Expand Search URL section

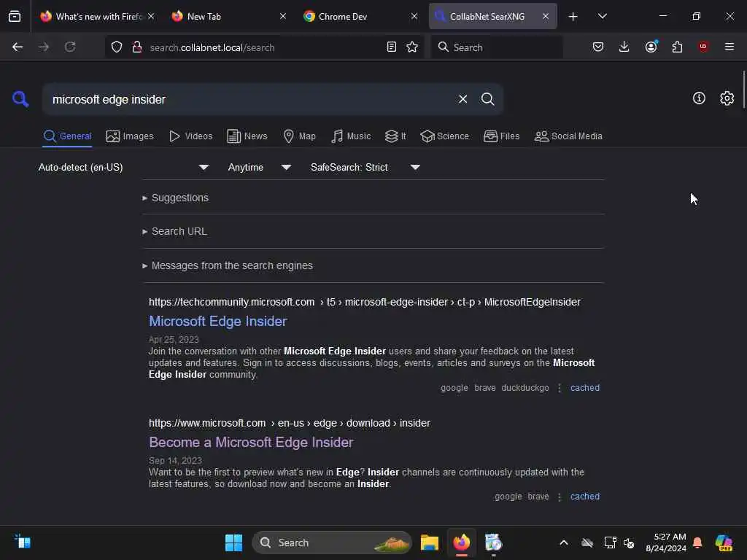coord(174,231)
